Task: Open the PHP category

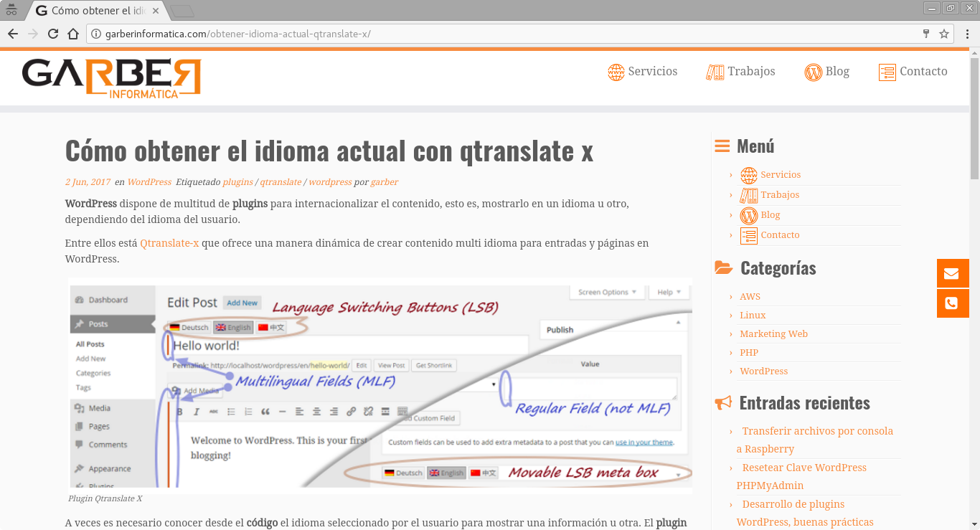Action: (x=749, y=353)
